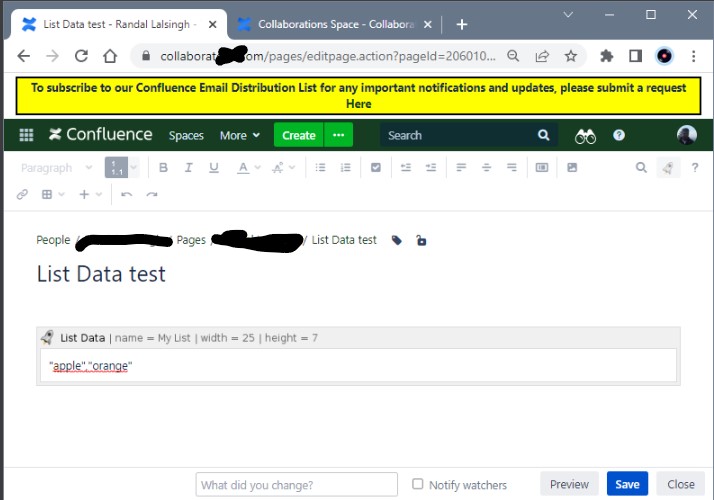Edit page labels tag icon
The height and width of the screenshot is (500, 714).
click(397, 240)
